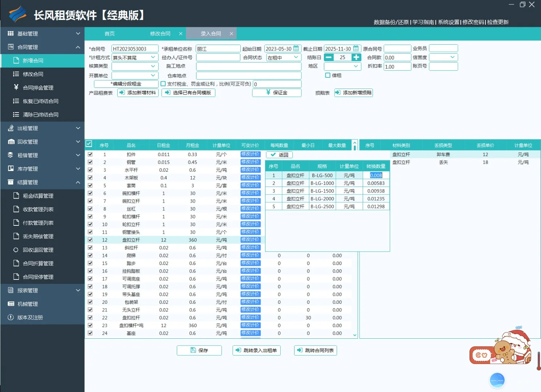Click the 选择已有合同模版 button
The width and height of the screenshot is (541, 392).
[188, 93]
